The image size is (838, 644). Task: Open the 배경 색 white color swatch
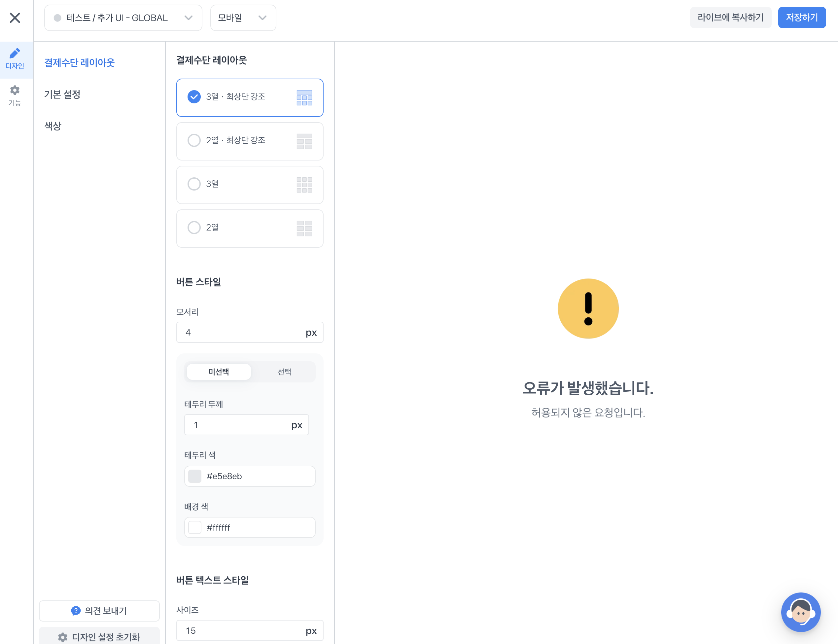[x=195, y=527]
